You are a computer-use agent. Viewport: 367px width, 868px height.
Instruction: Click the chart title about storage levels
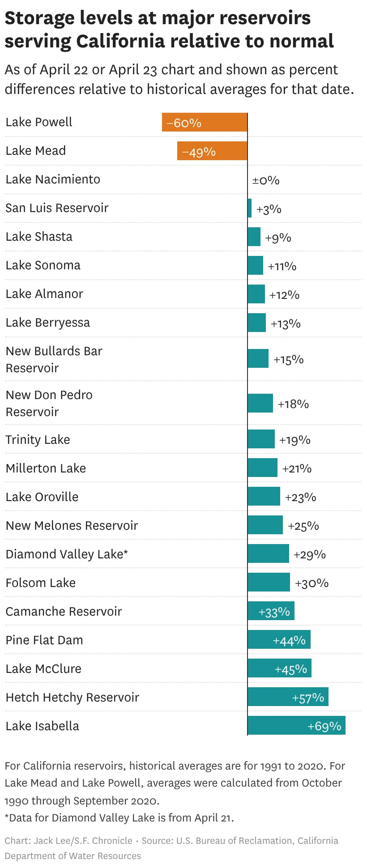tap(169, 30)
